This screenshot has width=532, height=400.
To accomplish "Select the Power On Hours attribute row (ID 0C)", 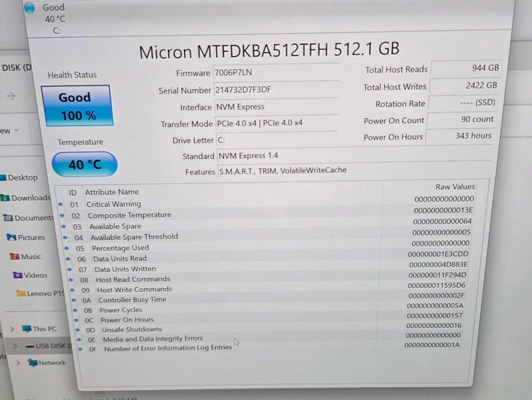I will coord(268,318).
